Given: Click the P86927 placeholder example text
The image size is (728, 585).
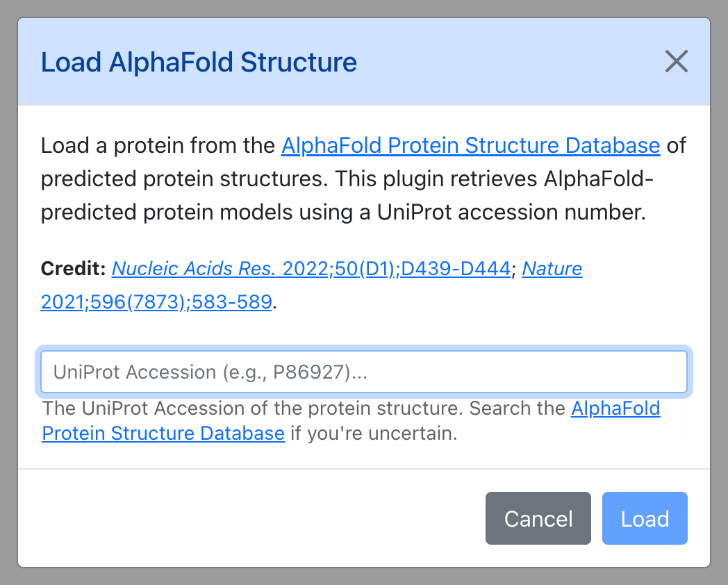Looking at the screenshot, I should pos(311,372).
